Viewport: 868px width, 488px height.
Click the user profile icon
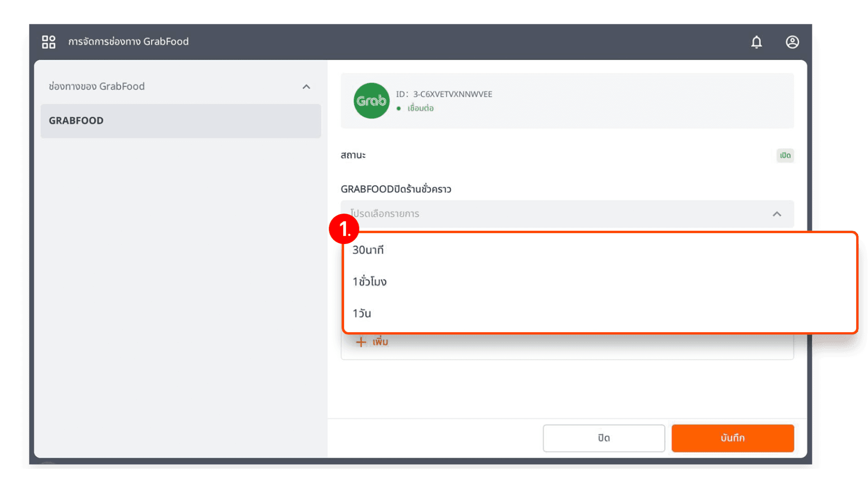(x=793, y=42)
